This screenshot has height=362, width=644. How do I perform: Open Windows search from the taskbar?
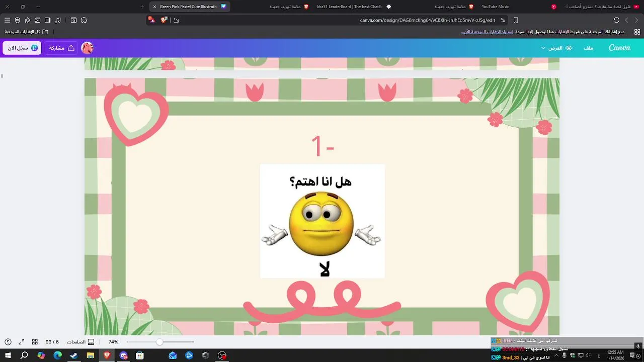click(x=24, y=355)
